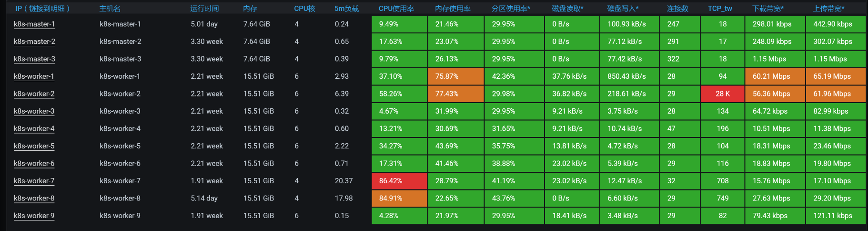This screenshot has width=868, height=231.
Task: Follow the k8s-master-3 link
Action: (x=34, y=59)
